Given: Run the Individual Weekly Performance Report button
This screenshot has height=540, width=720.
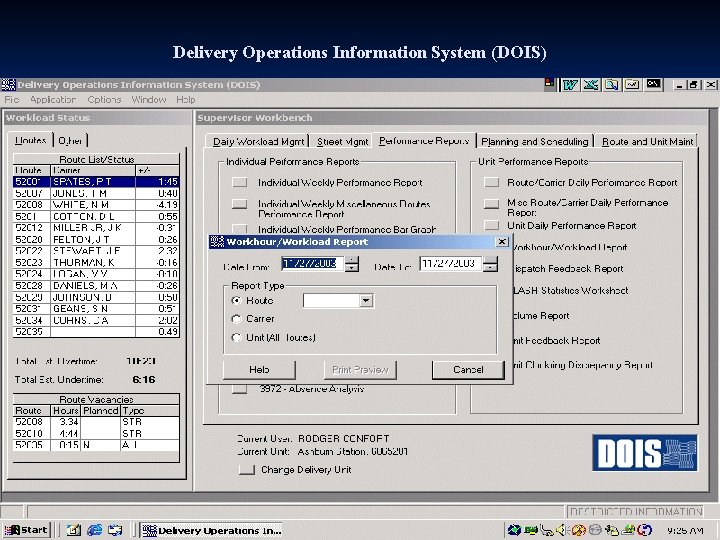Looking at the screenshot, I should 239,182.
